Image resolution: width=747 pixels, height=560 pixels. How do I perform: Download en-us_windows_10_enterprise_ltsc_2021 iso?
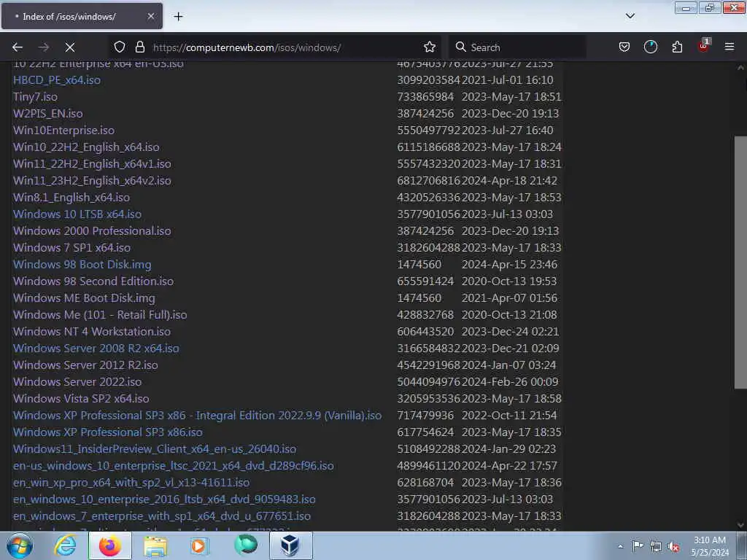pyautogui.click(x=174, y=466)
